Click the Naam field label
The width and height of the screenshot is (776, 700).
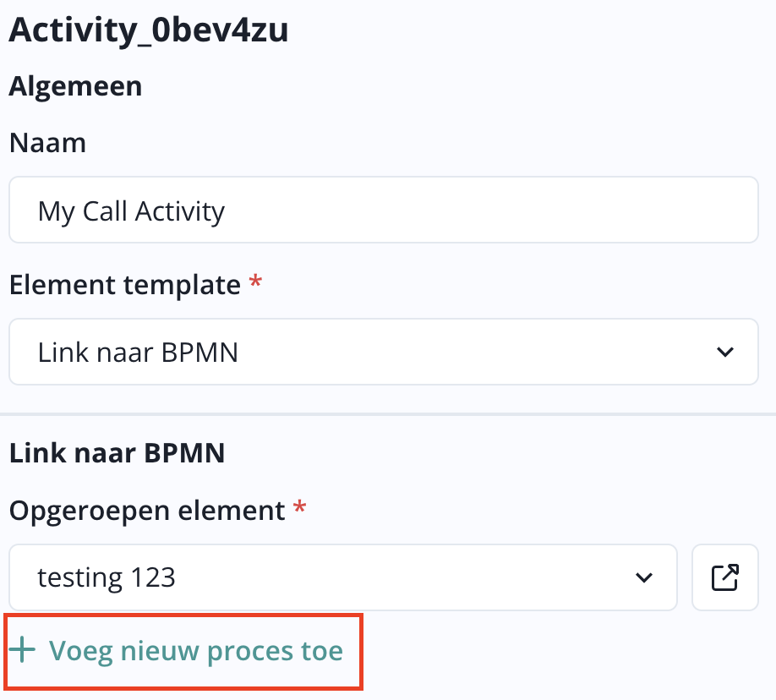(47, 142)
